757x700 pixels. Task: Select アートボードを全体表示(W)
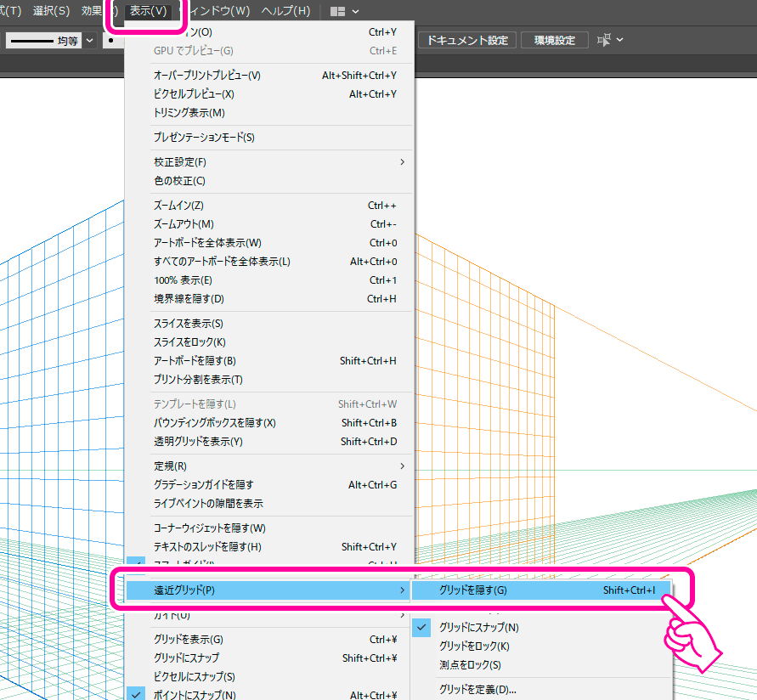pyautogui.click(x=269, y=243)
